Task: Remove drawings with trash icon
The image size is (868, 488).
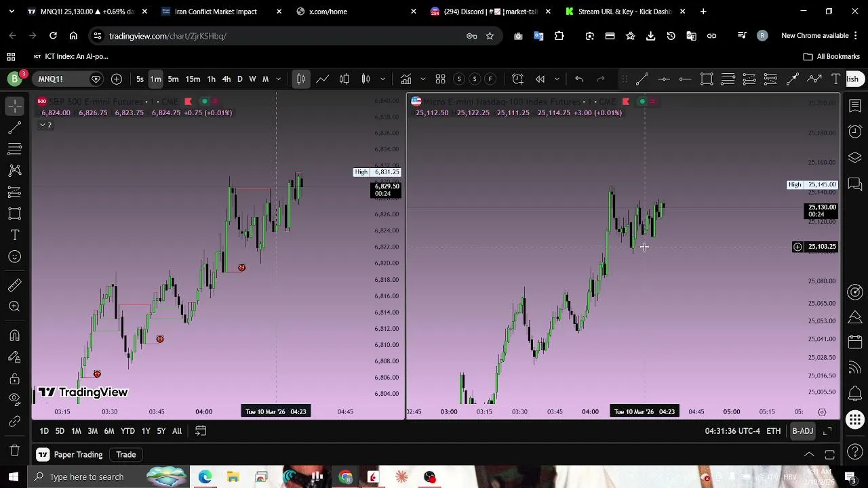Action: click(x=15, y=450)
